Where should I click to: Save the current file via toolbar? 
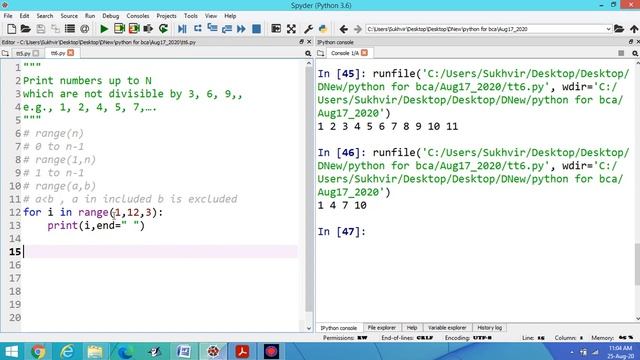pos(40,29)
